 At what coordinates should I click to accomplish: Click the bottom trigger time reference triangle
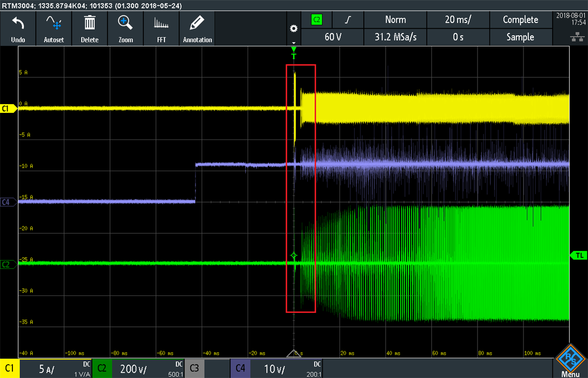point(294,353)
